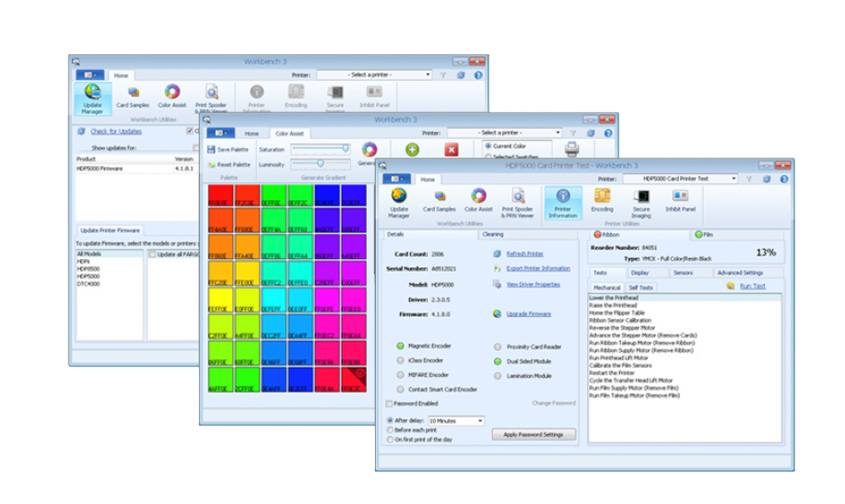
Task: Launch Color Assist in the HDP5000 window
Action: point(478,201)
